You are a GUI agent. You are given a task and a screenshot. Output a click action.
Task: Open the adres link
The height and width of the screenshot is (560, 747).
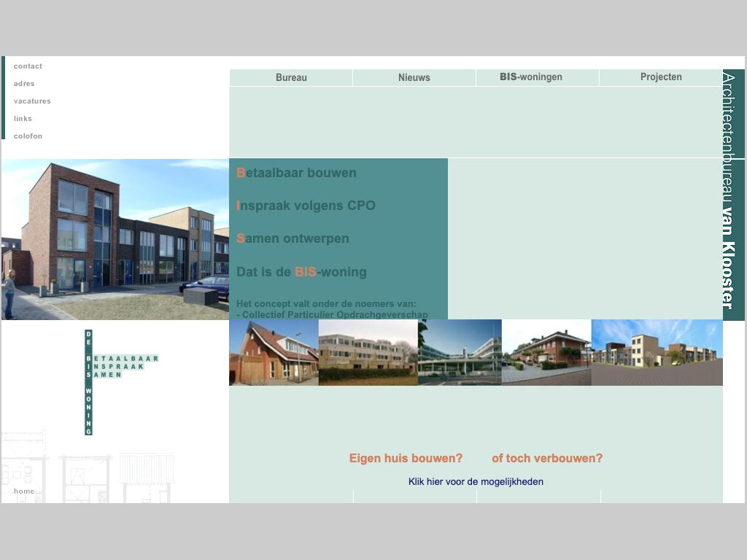pos(24,84)
